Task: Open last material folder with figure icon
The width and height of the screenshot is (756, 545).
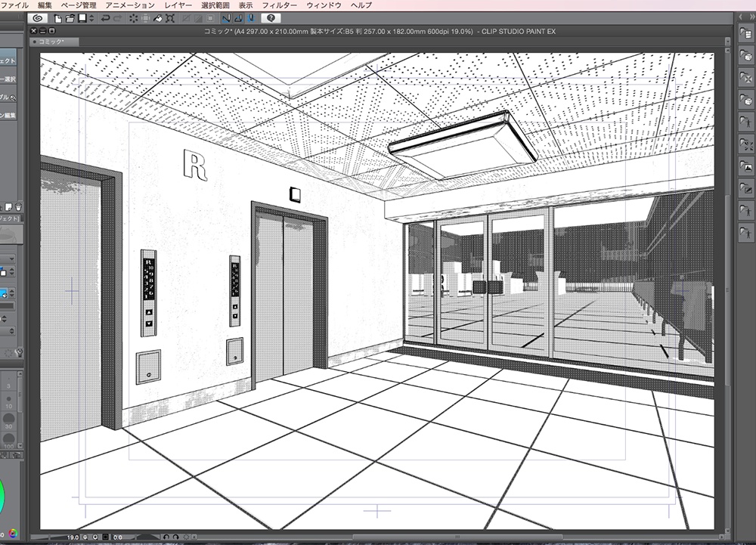Action: (746, 234)
